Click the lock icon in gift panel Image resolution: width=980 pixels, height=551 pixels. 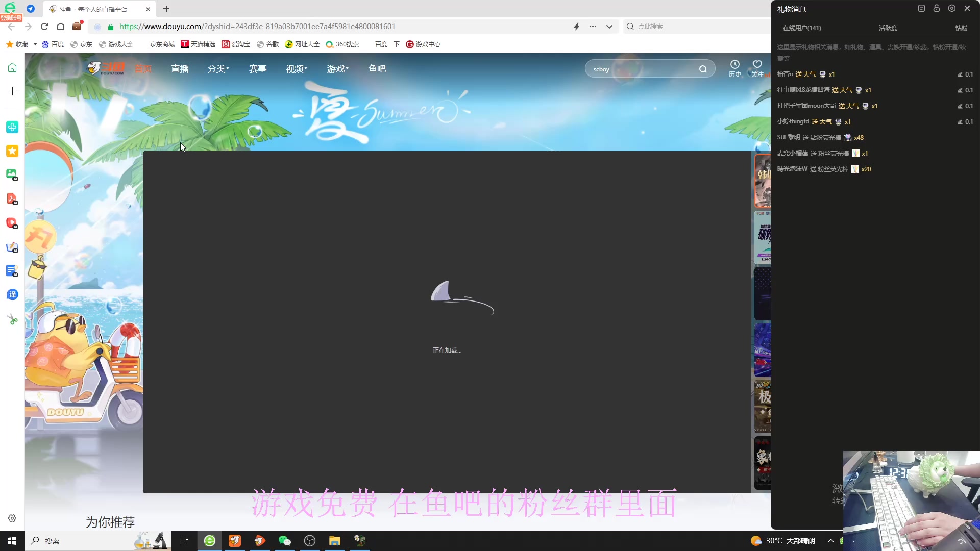[x=936, y=8]
